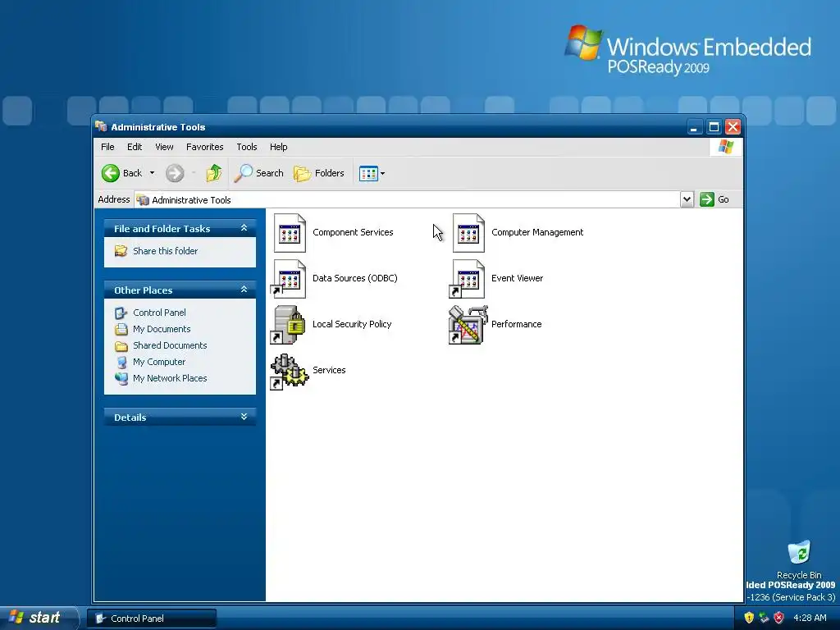Screen dimensions: 840x630
Task: Select the Component Services label text
Action: tap(353, 232)
